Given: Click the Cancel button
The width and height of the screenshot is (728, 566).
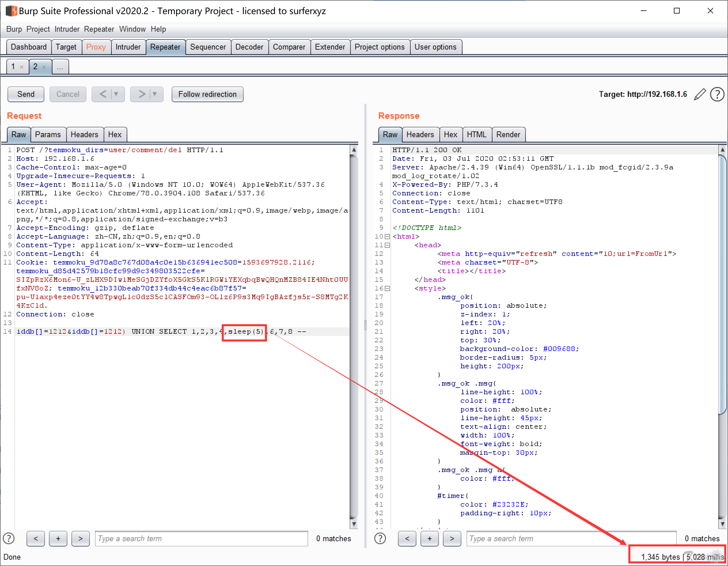Looking at the screenshot, I should click(x=68, y=95).
